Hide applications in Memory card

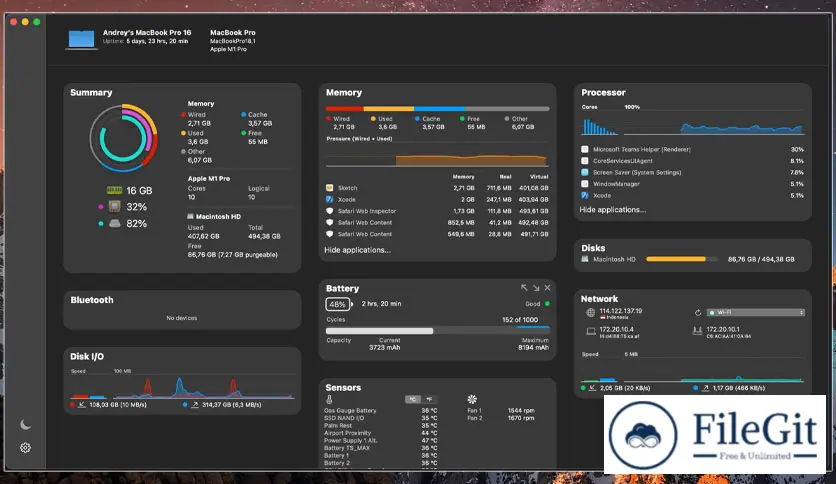pos(357,250)
